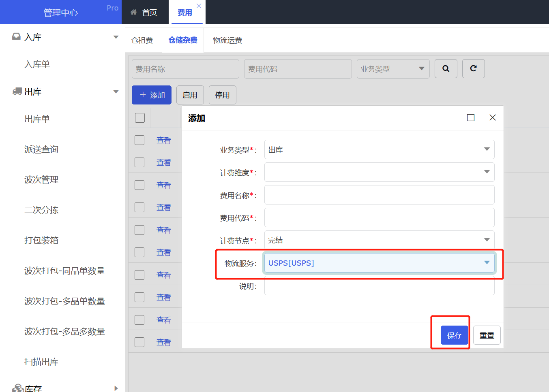Screen dimensions: 549x392
Task: Click the 库存 boxes icon in sidebar
Action: 17,388
